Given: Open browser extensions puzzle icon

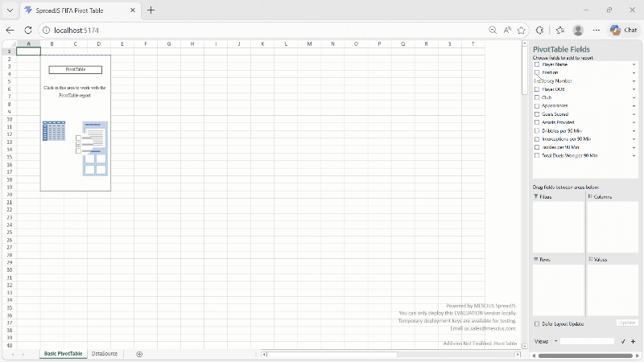Looking at the screenshot, I should 539,30.
